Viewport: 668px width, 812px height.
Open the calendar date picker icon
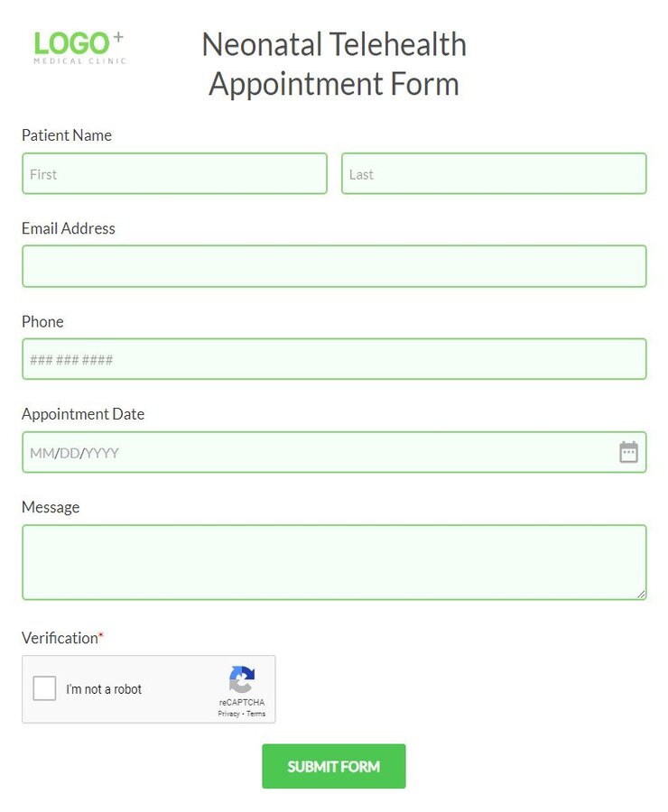point(629,452)
